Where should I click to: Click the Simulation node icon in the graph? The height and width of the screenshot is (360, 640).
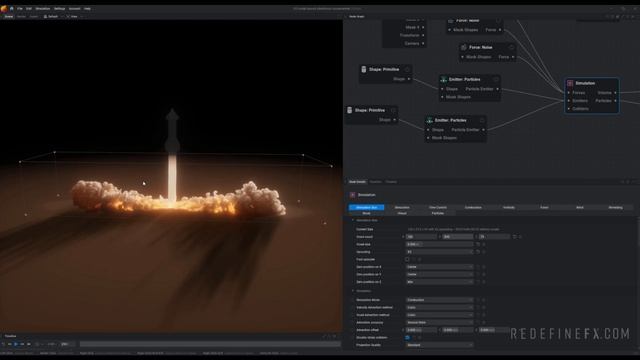pyautogui.click(x=570, y=83)
